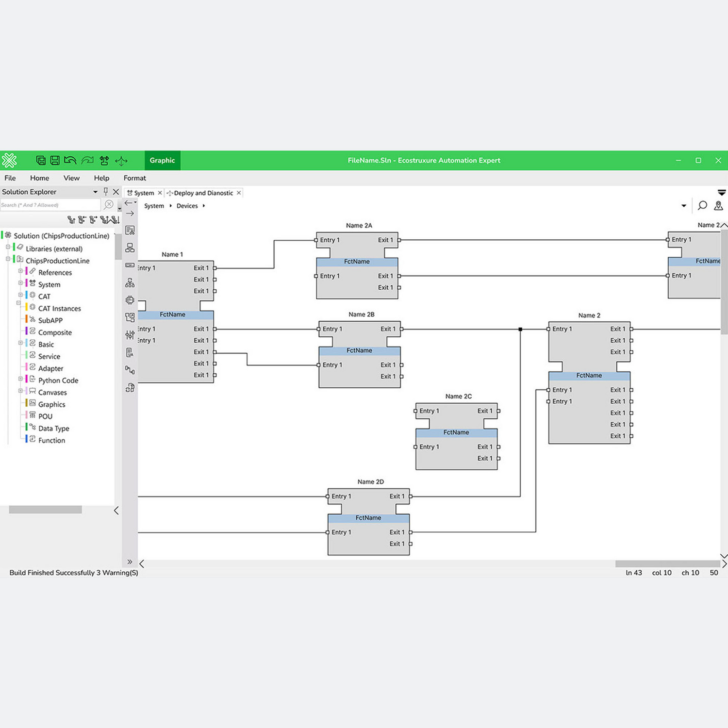Click the Save icon in title bar
Viewport: 728px width, 728px height.
(55, 160)
